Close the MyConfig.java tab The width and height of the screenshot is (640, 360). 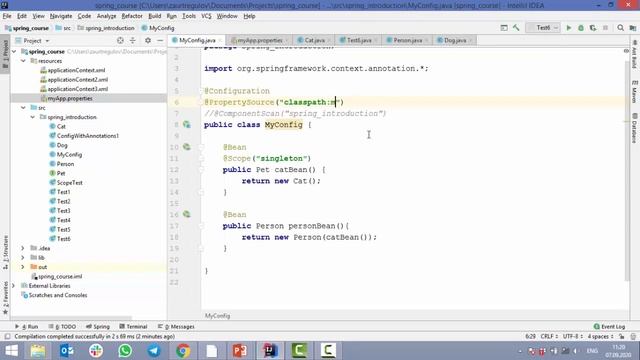[x=220, y=40]
